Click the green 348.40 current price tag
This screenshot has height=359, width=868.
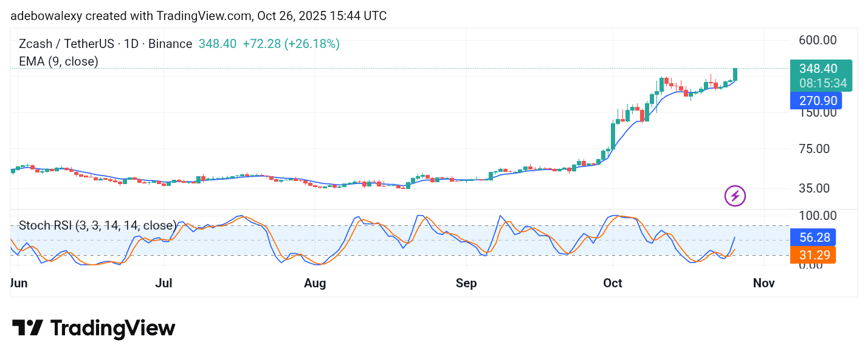819,69
